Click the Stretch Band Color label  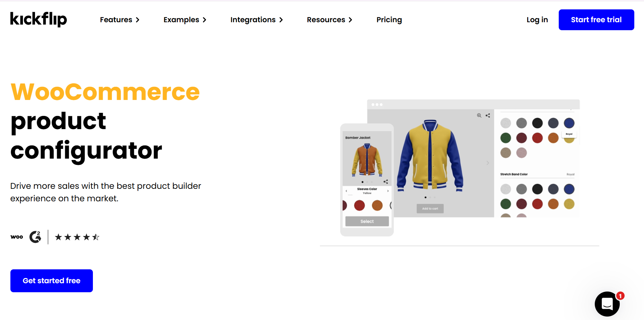point(514,174)
